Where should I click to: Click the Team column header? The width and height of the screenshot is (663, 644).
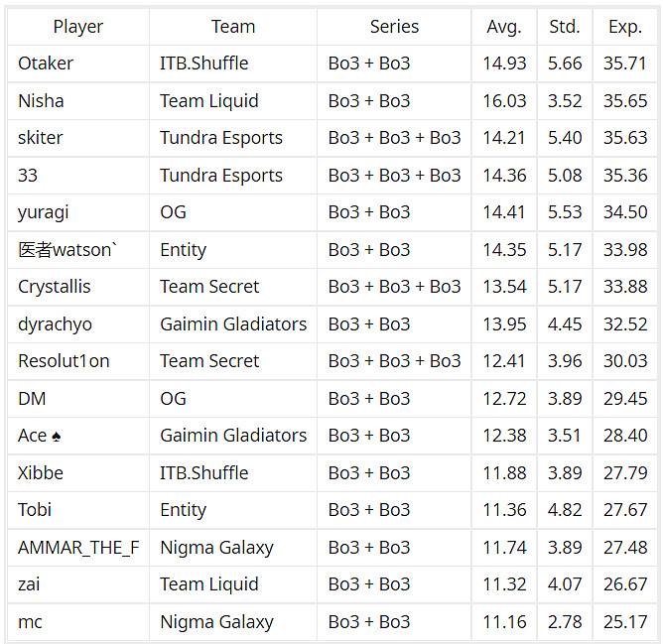coord(233,27)
